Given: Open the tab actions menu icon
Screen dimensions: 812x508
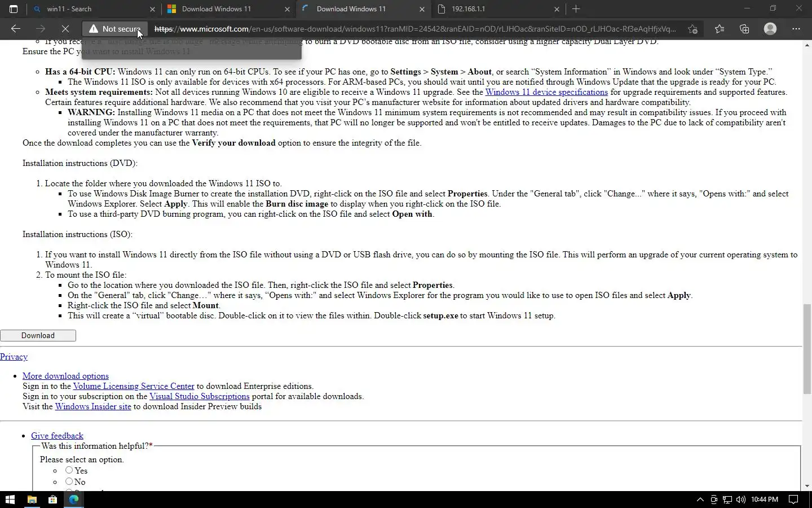Looking at the screenshot, I should pyautogui.click(x=14, y=9).
